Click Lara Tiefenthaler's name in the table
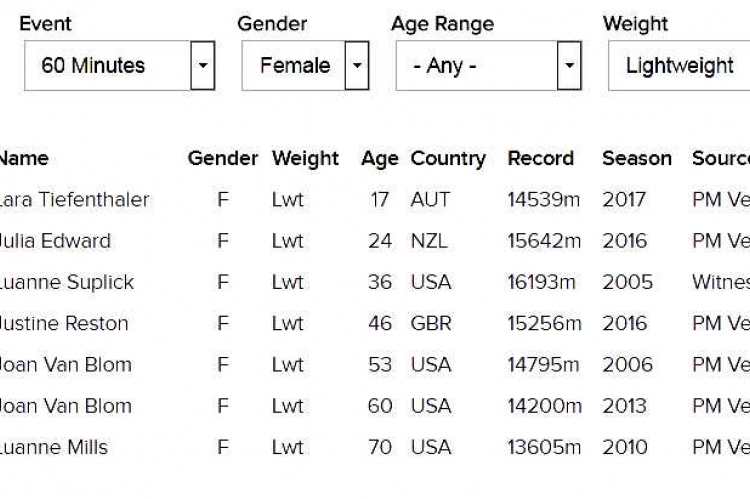 (x=74, y=200)
